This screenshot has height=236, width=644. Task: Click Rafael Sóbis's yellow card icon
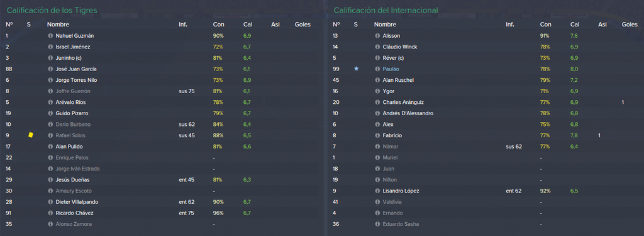point(30,135)
